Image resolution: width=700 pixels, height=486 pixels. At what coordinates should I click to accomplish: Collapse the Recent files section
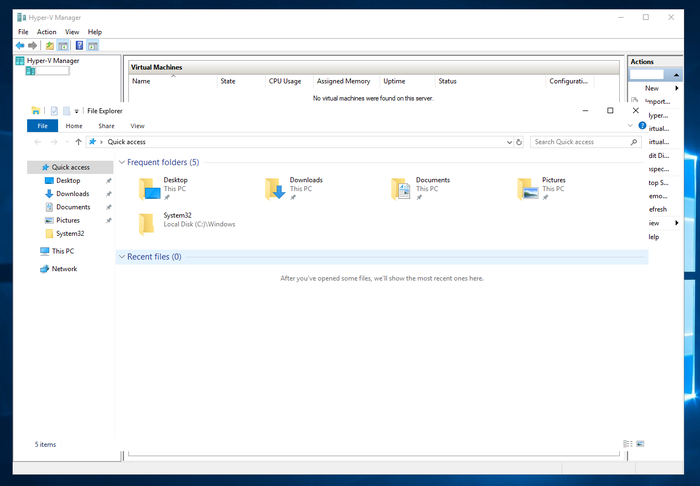[121, 257]
